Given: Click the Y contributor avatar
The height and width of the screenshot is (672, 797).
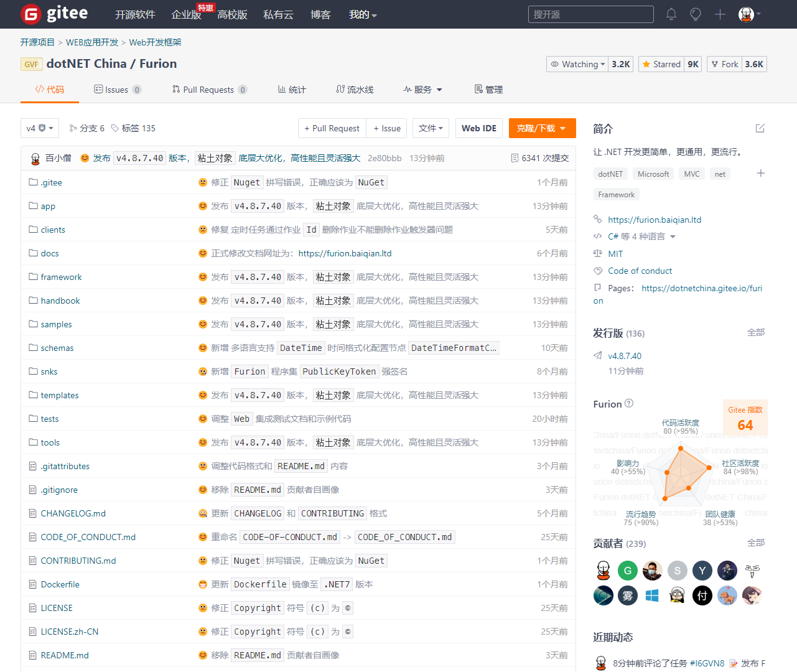Looking at the screenshot, I should pos(702,571).
